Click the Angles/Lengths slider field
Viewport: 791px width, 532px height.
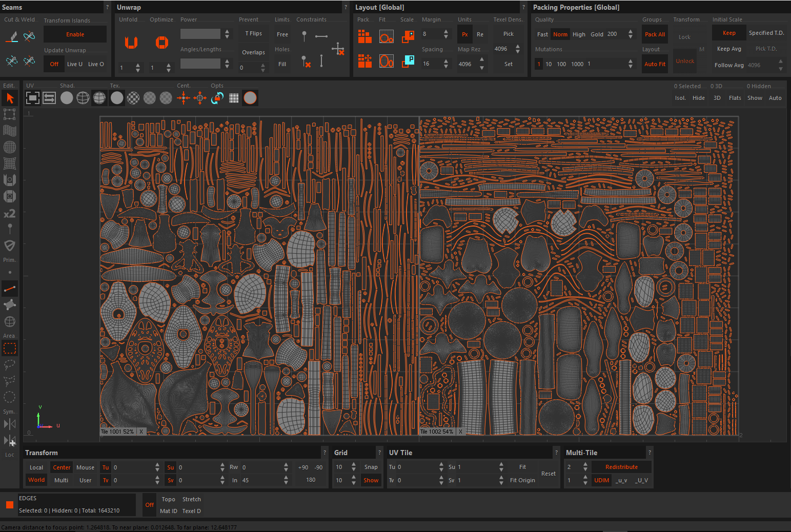click(200, 64)
